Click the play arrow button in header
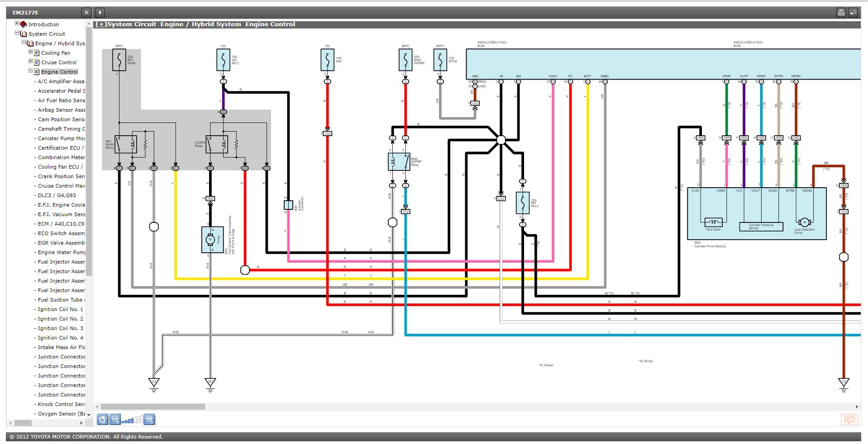868x444 pixels. point(100,13)
